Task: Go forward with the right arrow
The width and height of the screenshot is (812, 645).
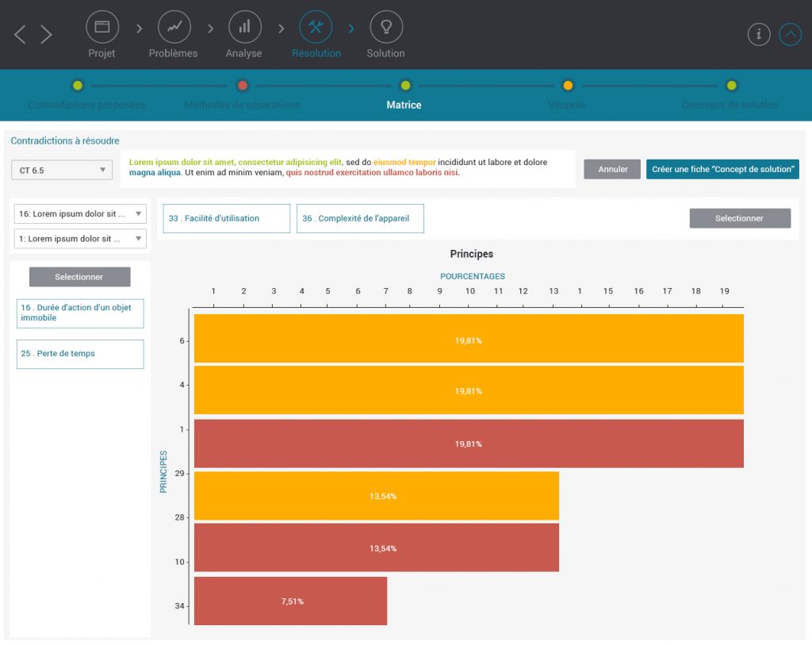Action: pos(46,35)
